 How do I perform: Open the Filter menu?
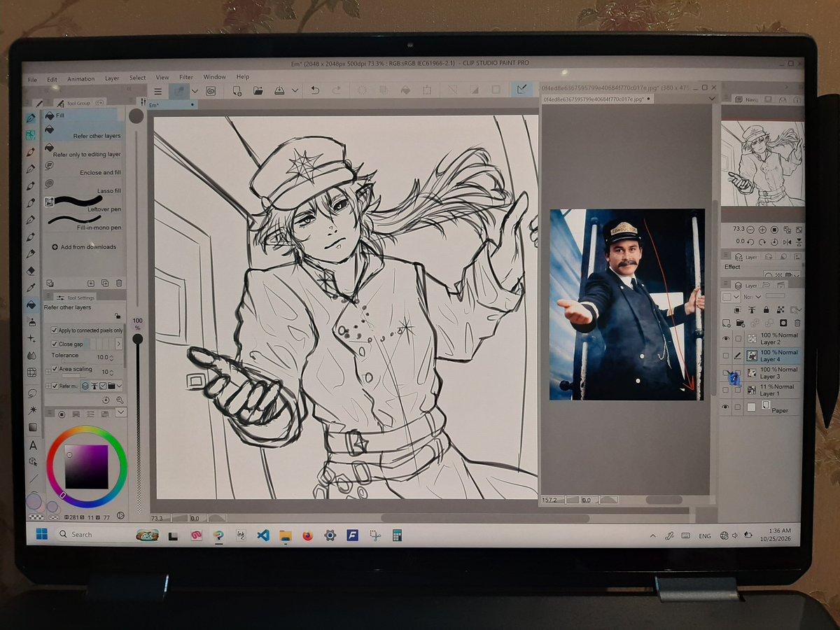tap(186, 77)
